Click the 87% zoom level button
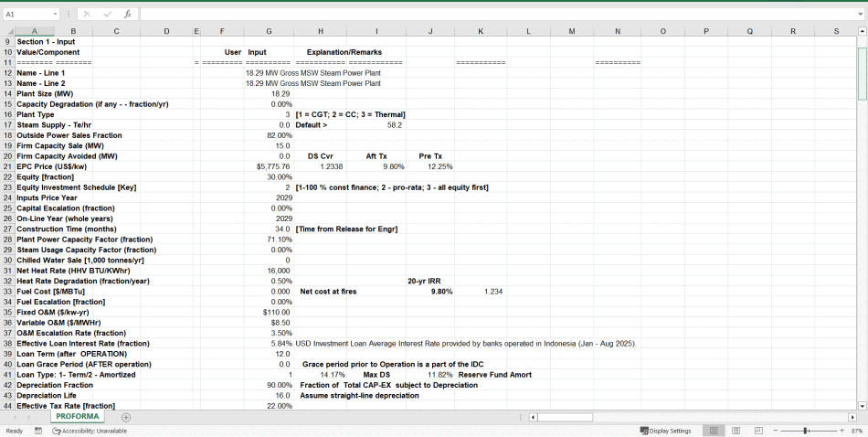Viewport: 868px width, 437px height. (x=857, y=431)
